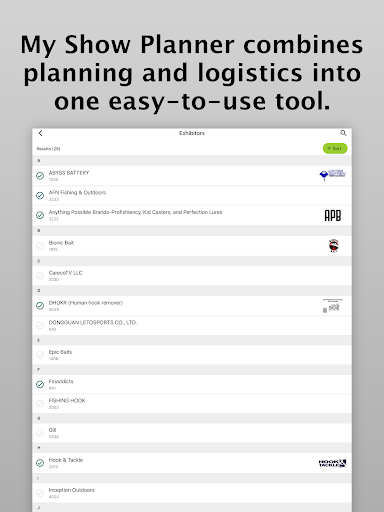384x512 pixels.
Task: Open Anything Possible Brands exhibitor entry
Action: tap(192, 215)
